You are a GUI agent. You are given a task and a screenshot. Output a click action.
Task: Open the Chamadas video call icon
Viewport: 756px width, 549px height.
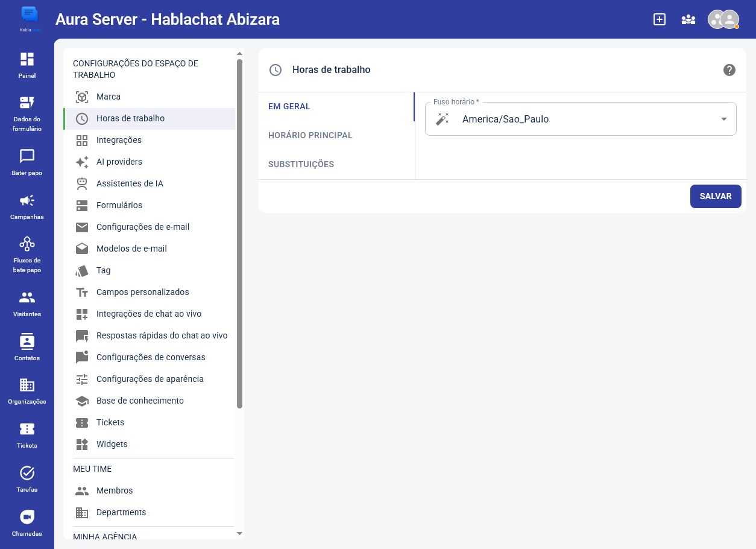27,517
